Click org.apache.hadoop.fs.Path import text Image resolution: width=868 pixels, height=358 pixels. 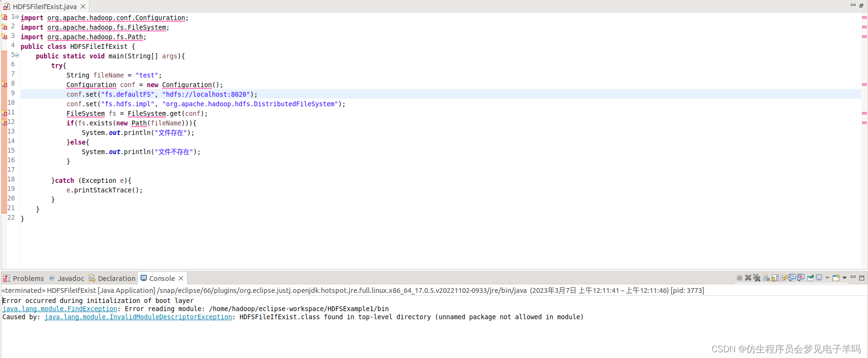pyautogui.click(x=95, y=37)
